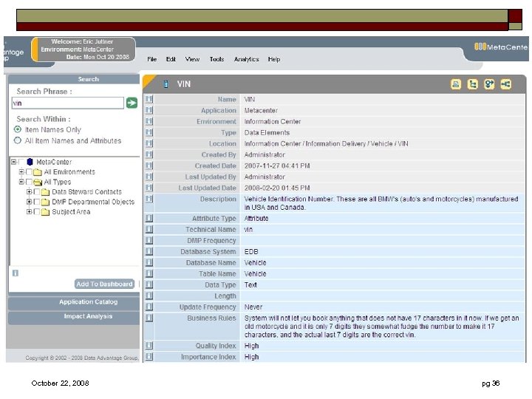The image size is (532, 399).
Task: Click history icon on Quality Index row
Action: tap(149, 345)
